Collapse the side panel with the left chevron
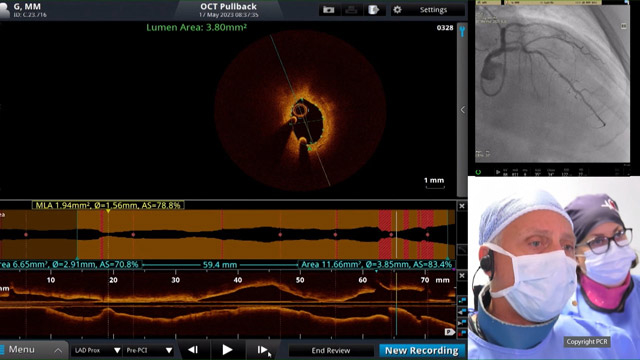 click(462, 110)
